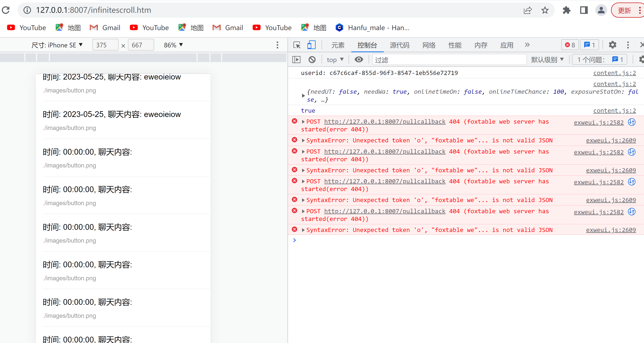
Task: Clear the console icon
Action: 312,60
